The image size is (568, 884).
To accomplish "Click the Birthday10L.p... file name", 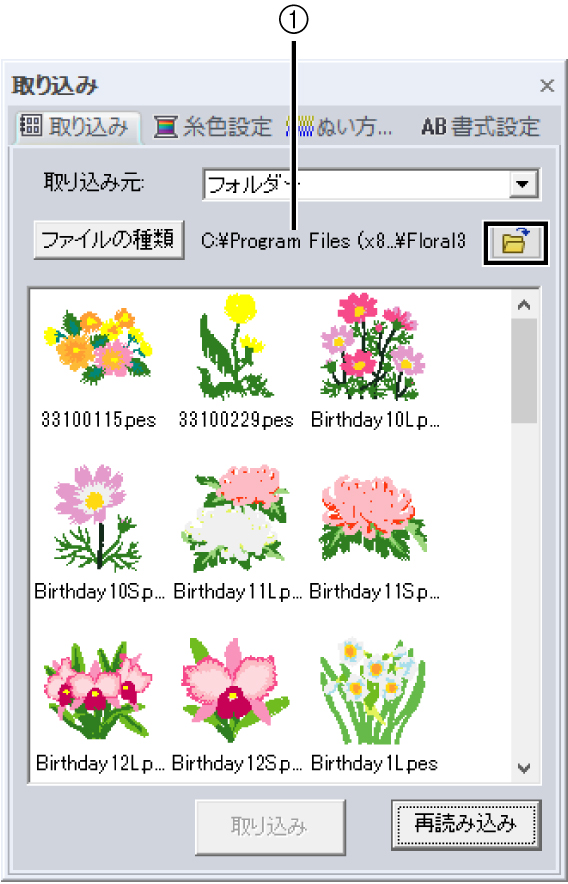I will (x=375, y=420).
